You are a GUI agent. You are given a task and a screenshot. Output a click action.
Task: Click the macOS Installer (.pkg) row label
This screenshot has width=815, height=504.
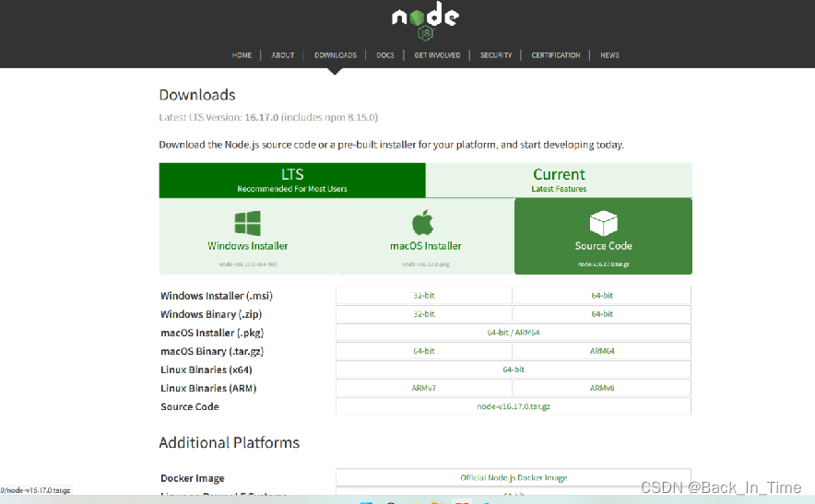pyautogui.click(x=212, y=333)
